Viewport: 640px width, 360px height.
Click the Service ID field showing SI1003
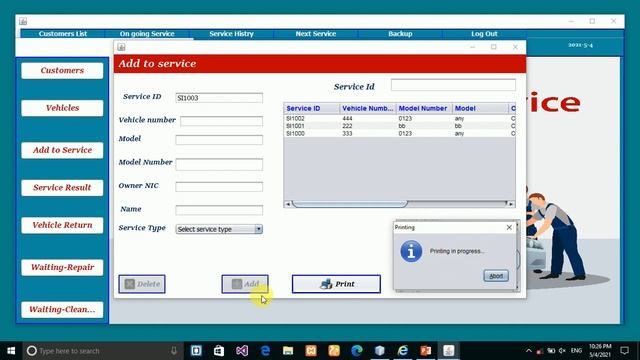tap(219, 98)
